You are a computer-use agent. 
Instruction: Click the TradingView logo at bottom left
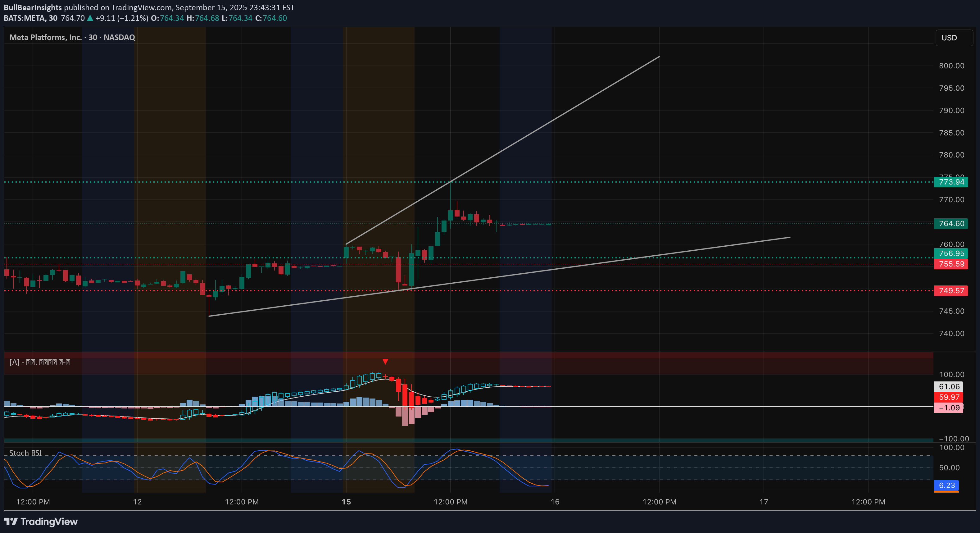pyautogui.click(x=40, y=522)
